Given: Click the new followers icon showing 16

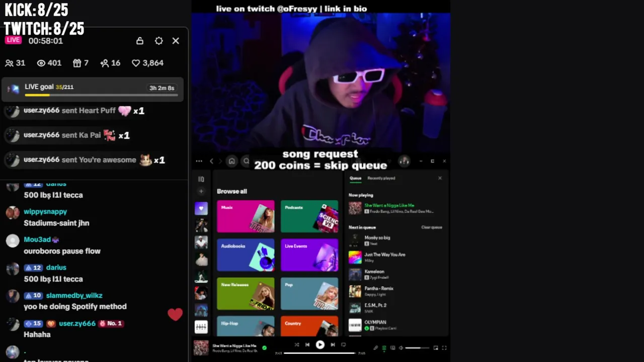Looking at the screenshot, I should (x=104, y=63).
